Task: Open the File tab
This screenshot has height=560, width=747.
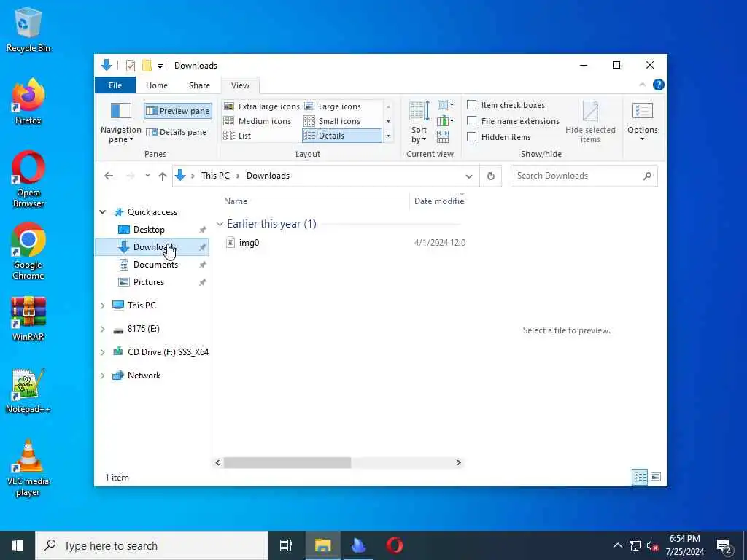Action: tap(115, 85)
